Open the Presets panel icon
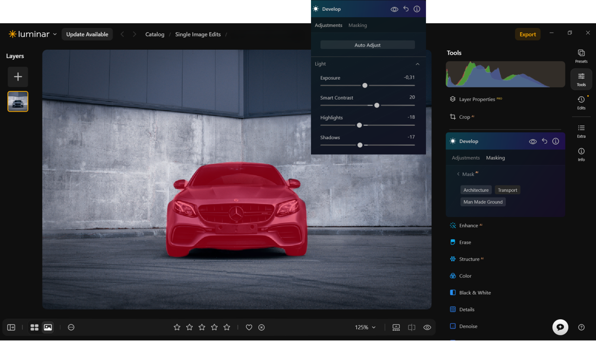596x364 pixels. pyautogui.click(x=581, y=56)
